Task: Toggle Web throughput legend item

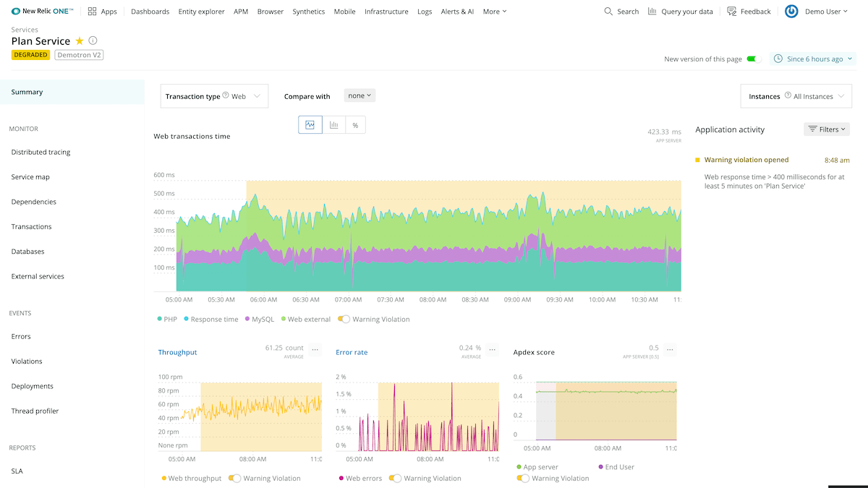Action: 191,478
